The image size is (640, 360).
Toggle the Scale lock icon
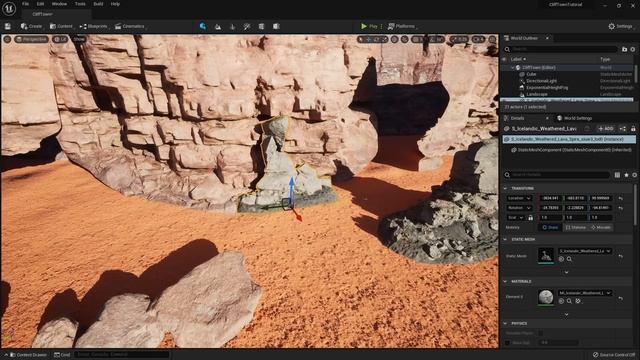pos(530,218)
